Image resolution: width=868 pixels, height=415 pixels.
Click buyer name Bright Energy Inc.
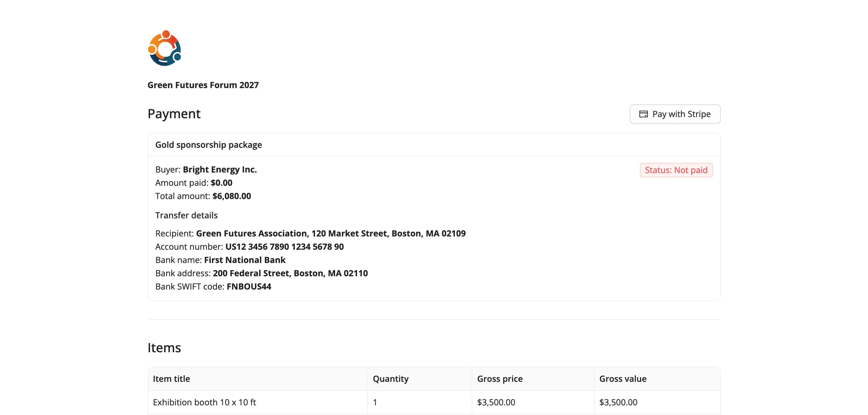[220, 170]
